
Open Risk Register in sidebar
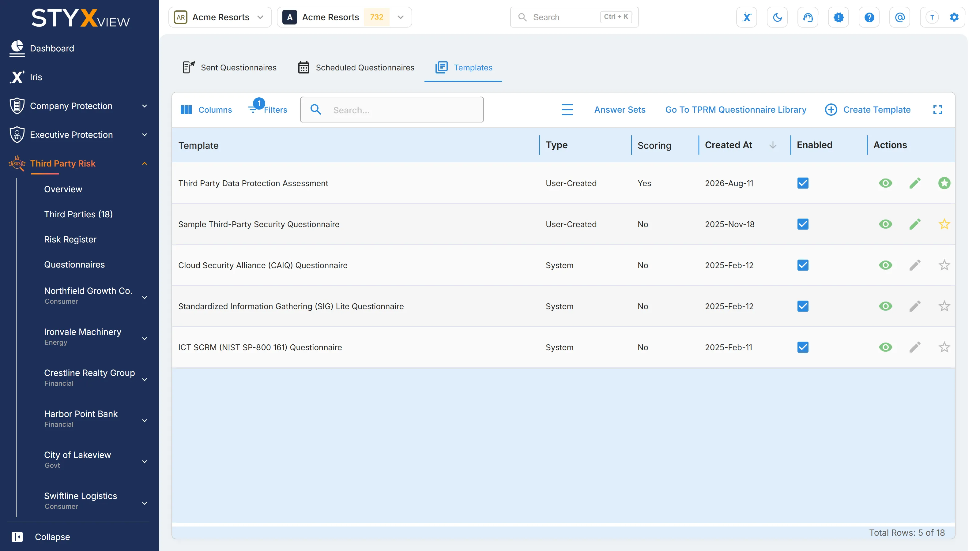pyautogui.click(x=70, y=240)
